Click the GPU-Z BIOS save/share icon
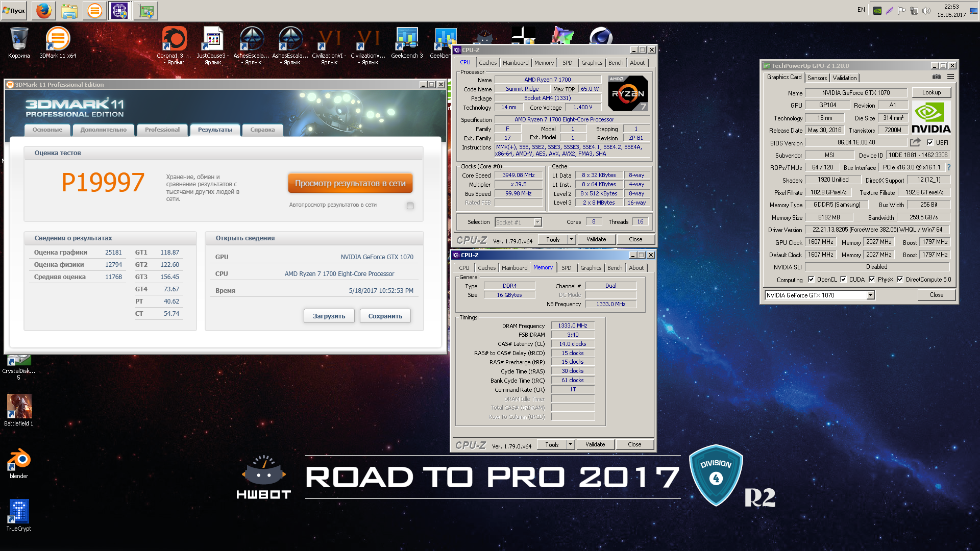980x551 pixels. point(915,142)
